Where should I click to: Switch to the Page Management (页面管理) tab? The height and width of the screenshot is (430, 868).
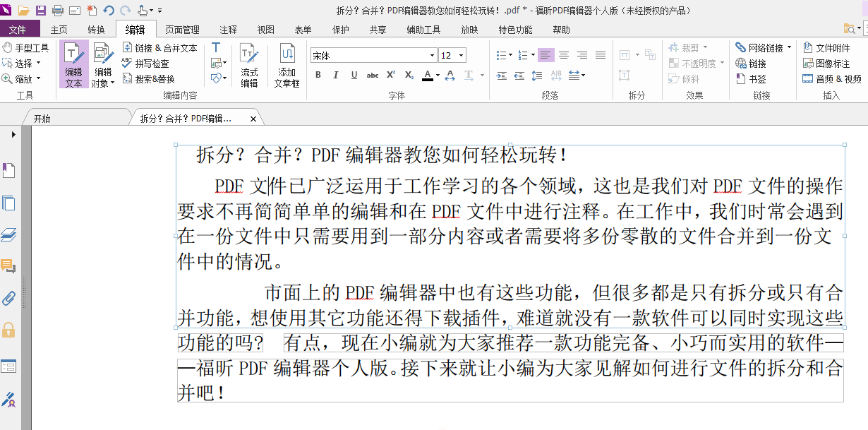click(182, 30)
